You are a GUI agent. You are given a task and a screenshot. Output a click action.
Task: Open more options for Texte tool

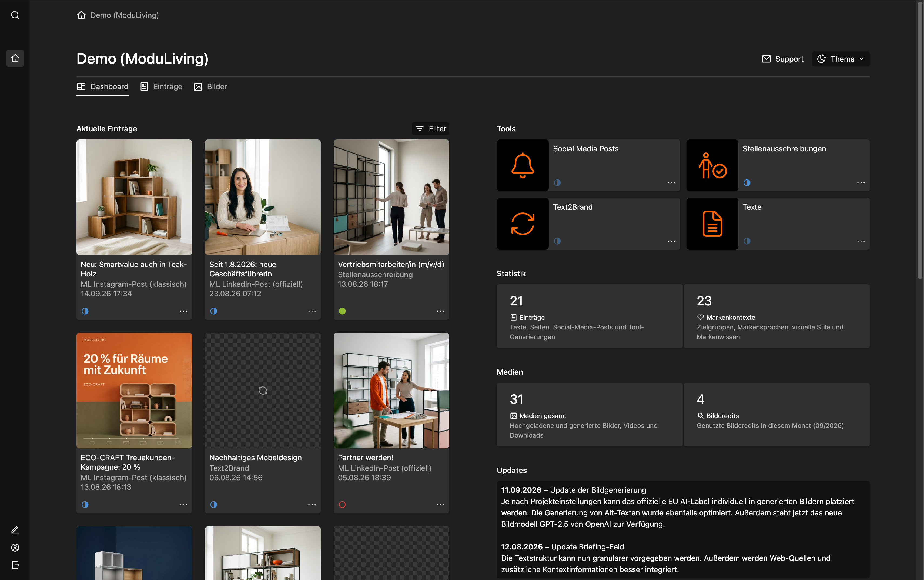(861, 241)
